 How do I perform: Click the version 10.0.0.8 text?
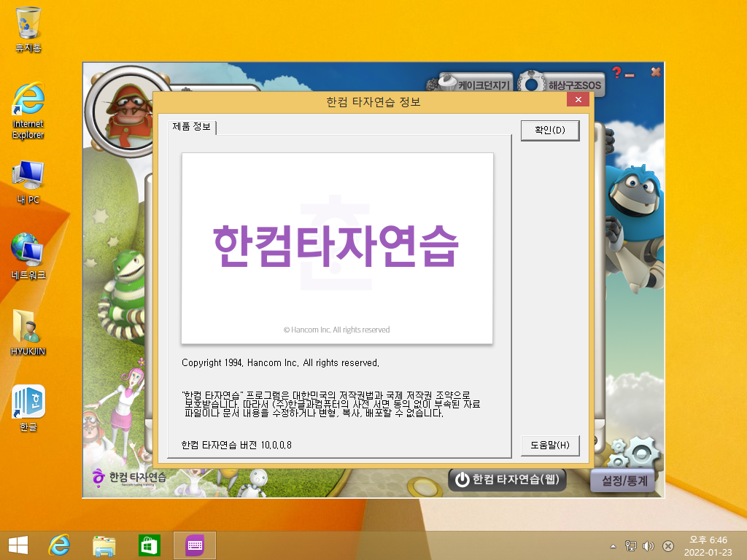tap(236, 445)
